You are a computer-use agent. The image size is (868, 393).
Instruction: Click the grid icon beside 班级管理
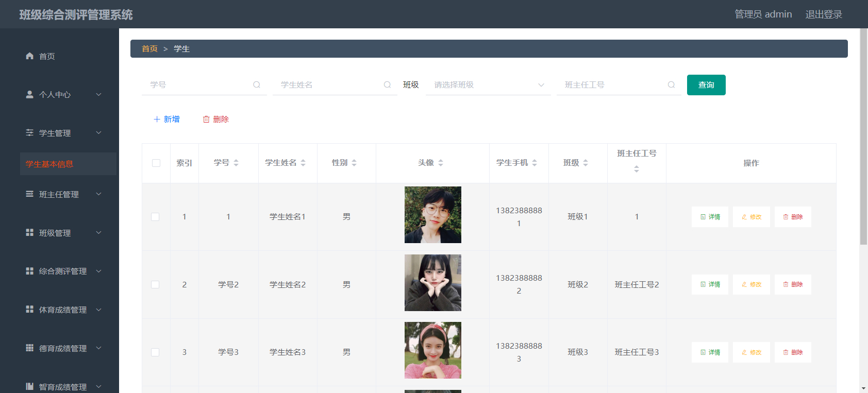pos(30,232)
